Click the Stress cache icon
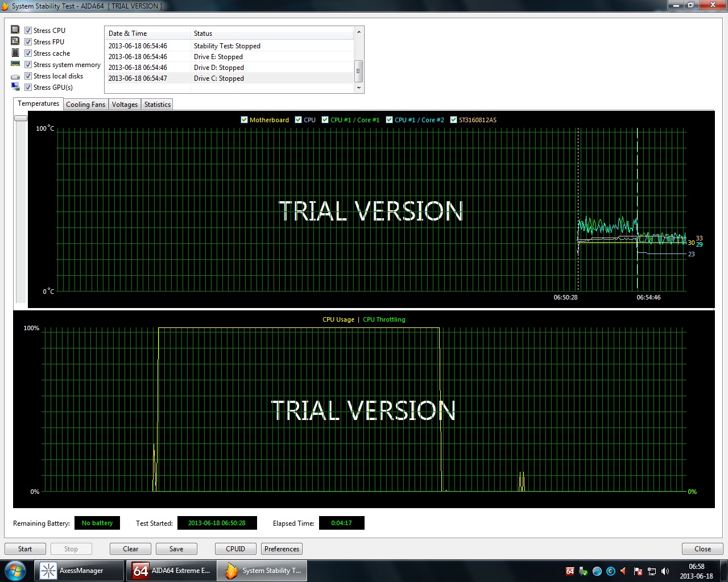 pyautogui.click(x=15, y=52)
